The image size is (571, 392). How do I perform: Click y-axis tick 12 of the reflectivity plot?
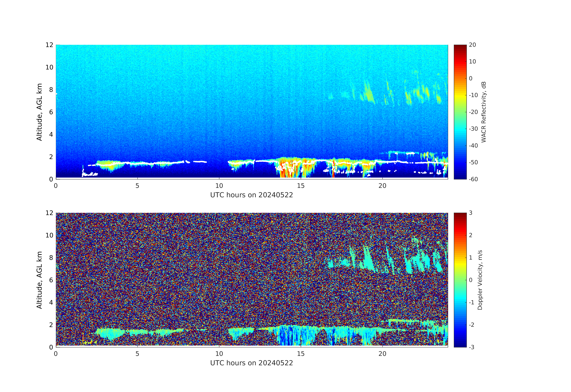tap(49, 45)
